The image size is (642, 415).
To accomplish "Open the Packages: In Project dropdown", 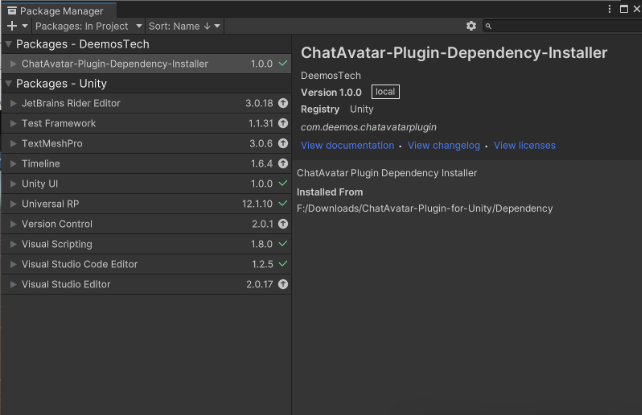I will point(88,26).
